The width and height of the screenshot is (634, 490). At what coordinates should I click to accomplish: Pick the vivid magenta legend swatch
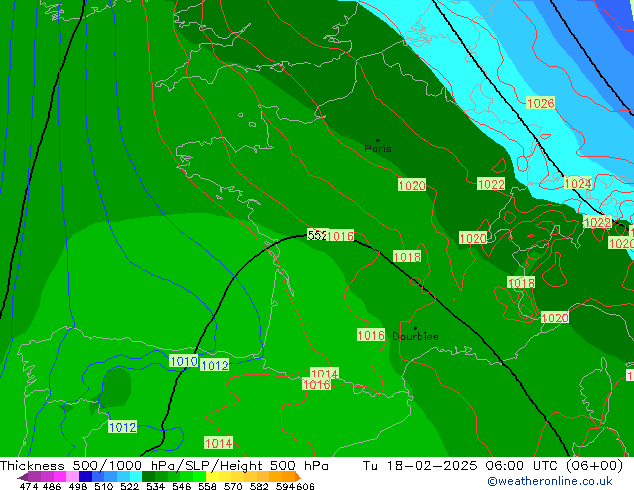(x=59, y=477)
